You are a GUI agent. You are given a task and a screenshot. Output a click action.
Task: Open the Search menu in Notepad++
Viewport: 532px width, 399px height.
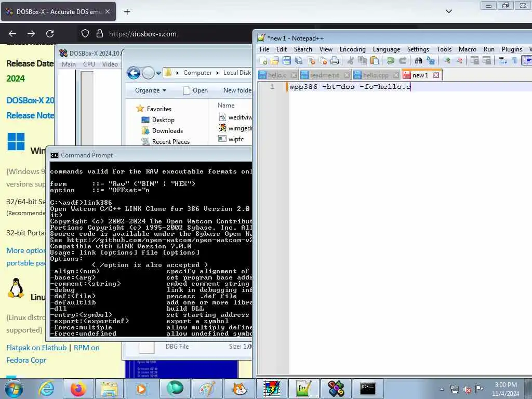click(x=303, y=49)
